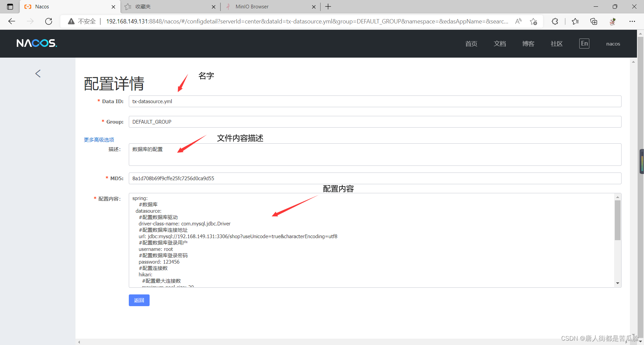Open browser settings and more menu
Viewport: 644px width, 345px height.
coord(632,21)
